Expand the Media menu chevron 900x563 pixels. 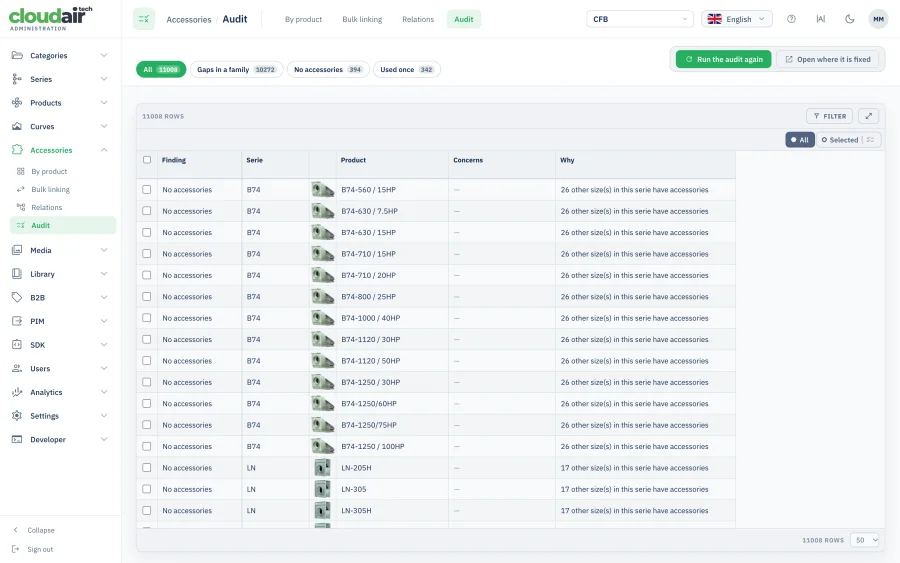click(x=104, y=250)
